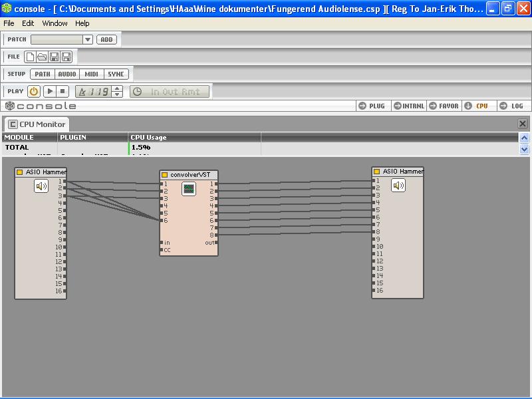Toggle yellow bypass square on convolverVST
Screen dimensions: 532x399
point(164,175)
